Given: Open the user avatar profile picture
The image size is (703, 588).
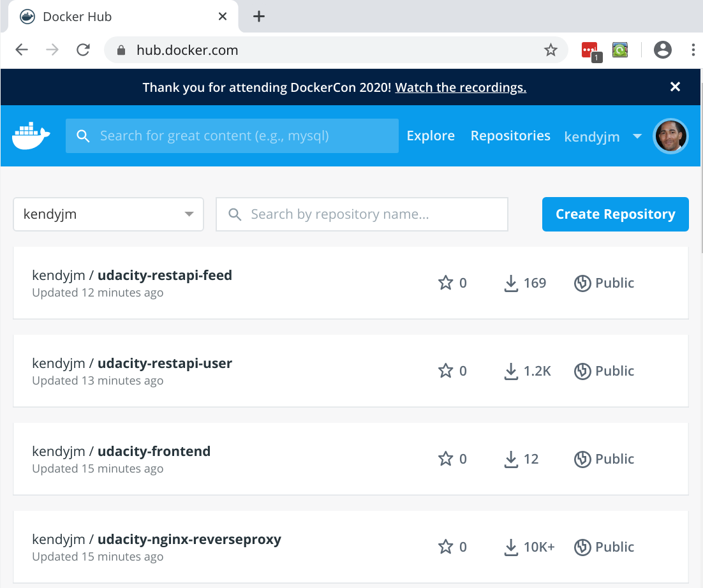Looking at the screenshot, I should pyautogui.click(x=670, y=136).
